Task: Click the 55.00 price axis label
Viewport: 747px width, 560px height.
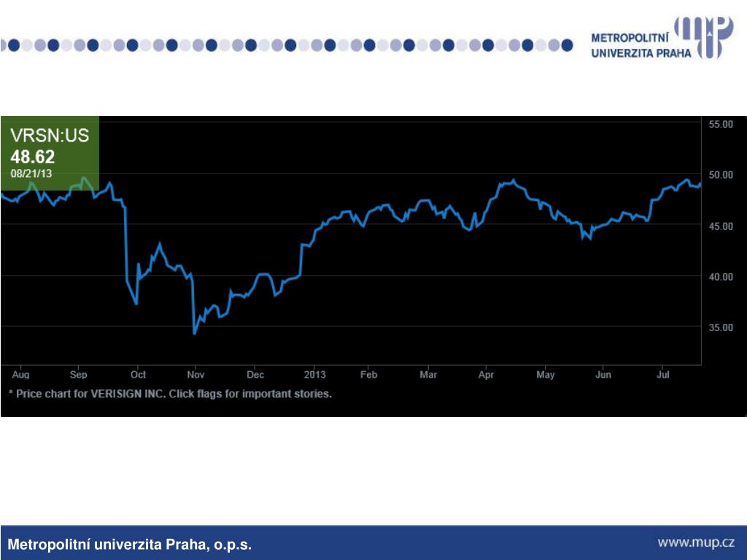Action: [x=721, y=124]
